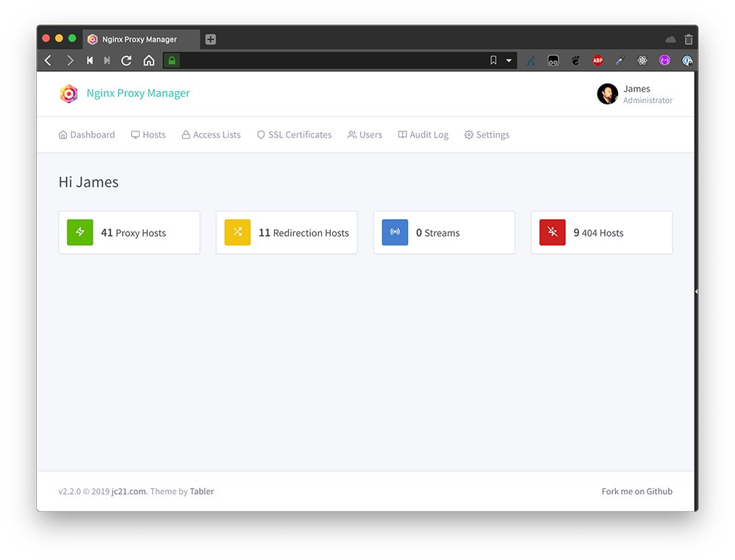
Task: Go forward with browser forward arrow
Action: click(70, 60)
